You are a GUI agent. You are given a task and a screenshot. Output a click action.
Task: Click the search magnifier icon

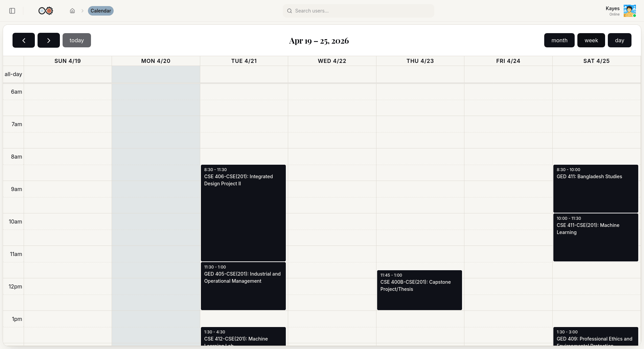[x=290, y=11]
